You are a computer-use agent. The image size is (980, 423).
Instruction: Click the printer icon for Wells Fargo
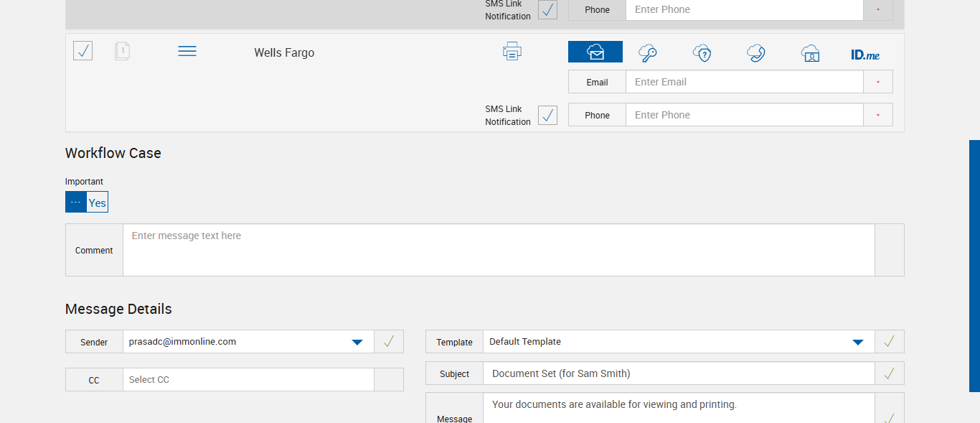point(512,52)
